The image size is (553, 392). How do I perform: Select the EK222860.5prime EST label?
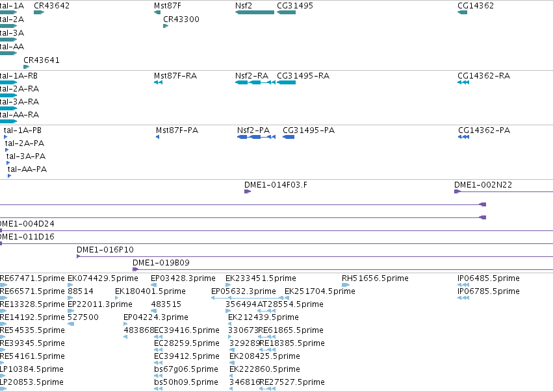pyautogui.click(x=265, y=369)
